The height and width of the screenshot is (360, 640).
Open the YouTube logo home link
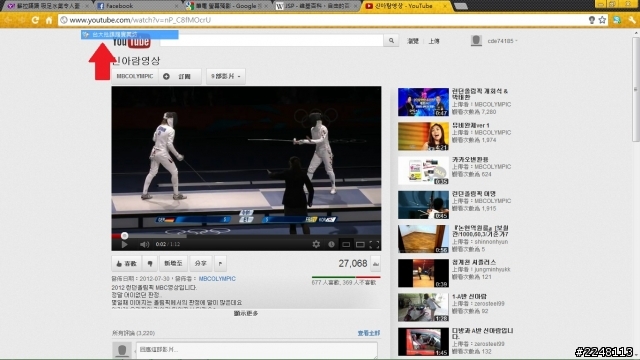tap(131, 41)
